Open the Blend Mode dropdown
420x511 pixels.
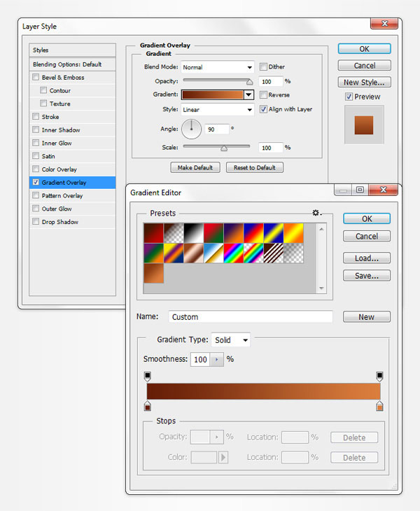click(217, 67)
